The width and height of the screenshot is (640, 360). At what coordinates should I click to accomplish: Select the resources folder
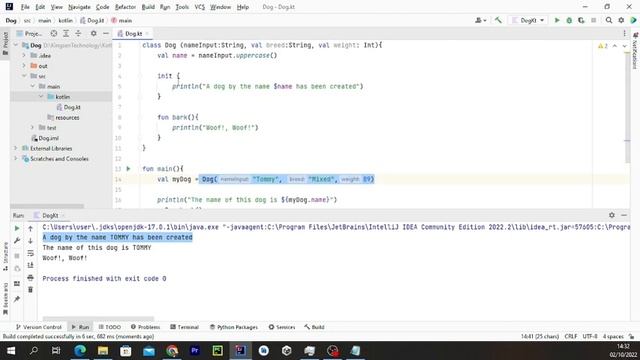click(63, 118)
